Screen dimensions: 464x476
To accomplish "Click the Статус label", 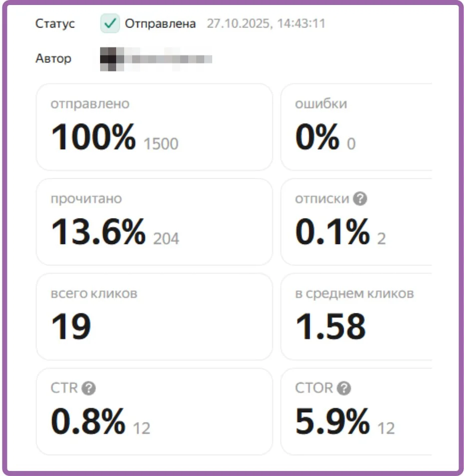I will pos(55,23).
